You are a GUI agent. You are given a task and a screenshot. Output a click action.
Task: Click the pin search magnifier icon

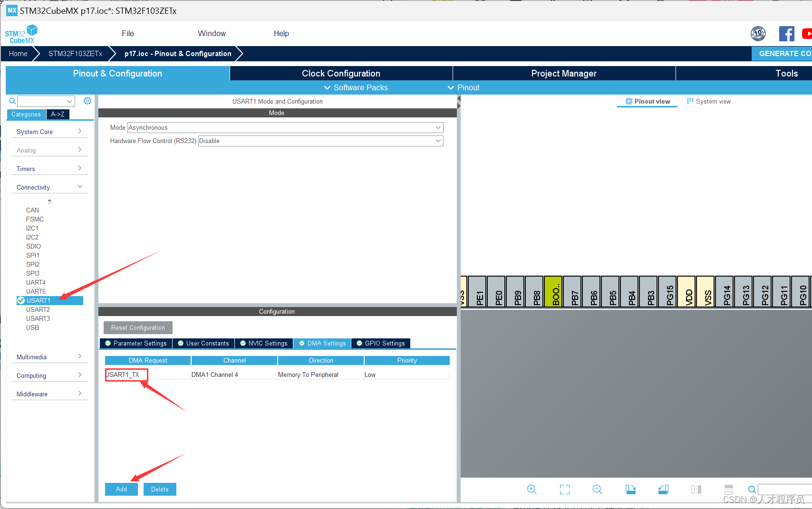point(752,489)
